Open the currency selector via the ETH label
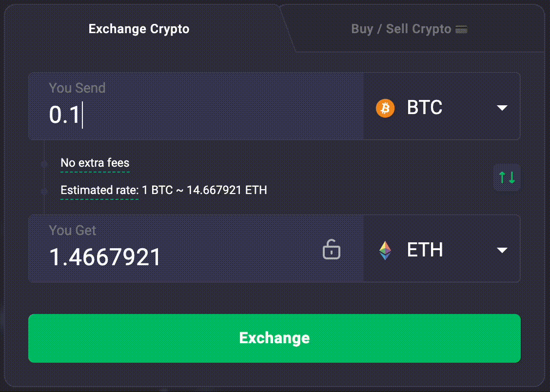550x392 pixels. [x=425, y=250]
